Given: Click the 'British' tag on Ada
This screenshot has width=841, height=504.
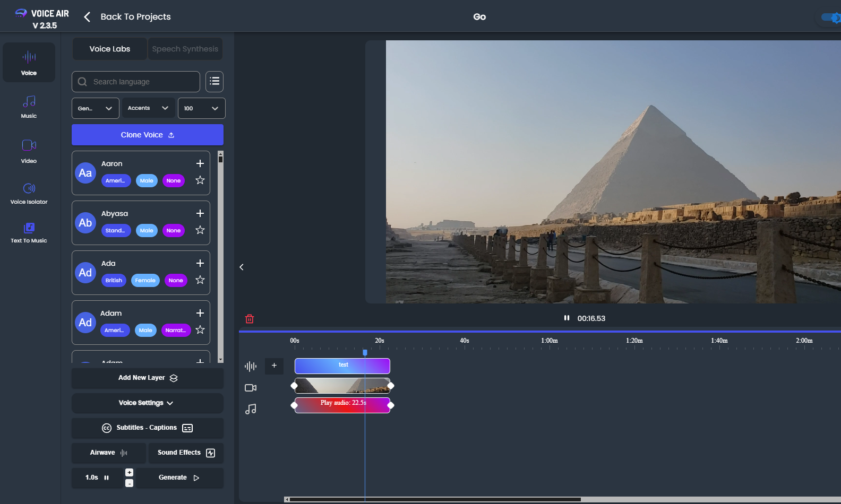Looking at the screenshot, I should tap(114, 280).
